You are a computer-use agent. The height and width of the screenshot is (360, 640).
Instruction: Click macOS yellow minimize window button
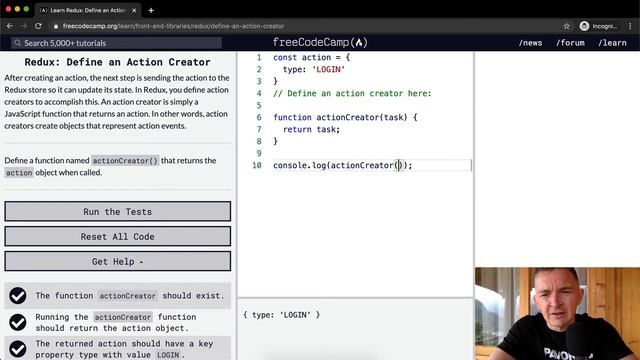click(17, 9)
